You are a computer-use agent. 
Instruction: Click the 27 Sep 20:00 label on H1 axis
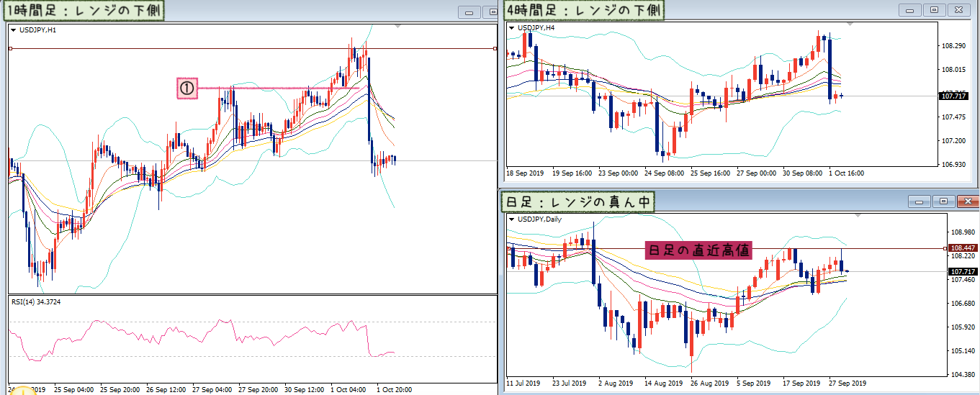click(259, 389)
